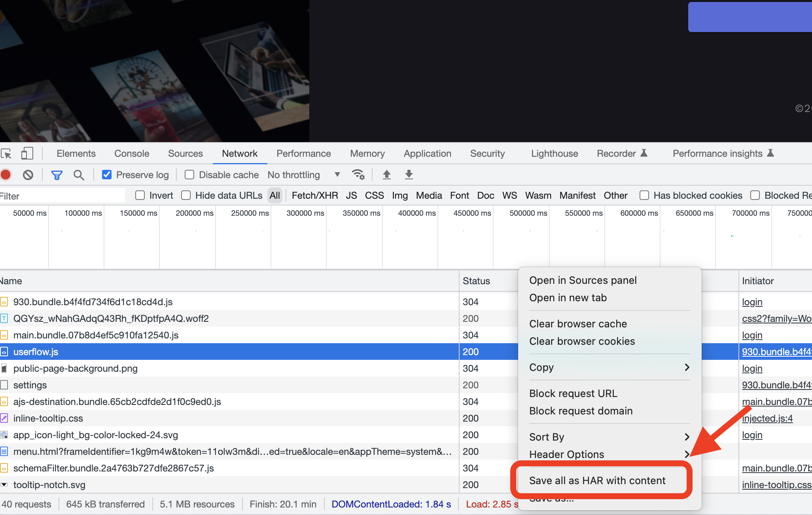Click the export HAR download arrow icon
The height and width of the screenshot is (515, 812).
pos(409,175)
